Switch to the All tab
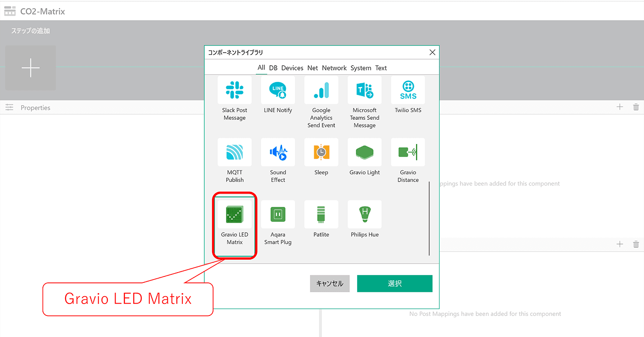 click(x=261, y=67)
